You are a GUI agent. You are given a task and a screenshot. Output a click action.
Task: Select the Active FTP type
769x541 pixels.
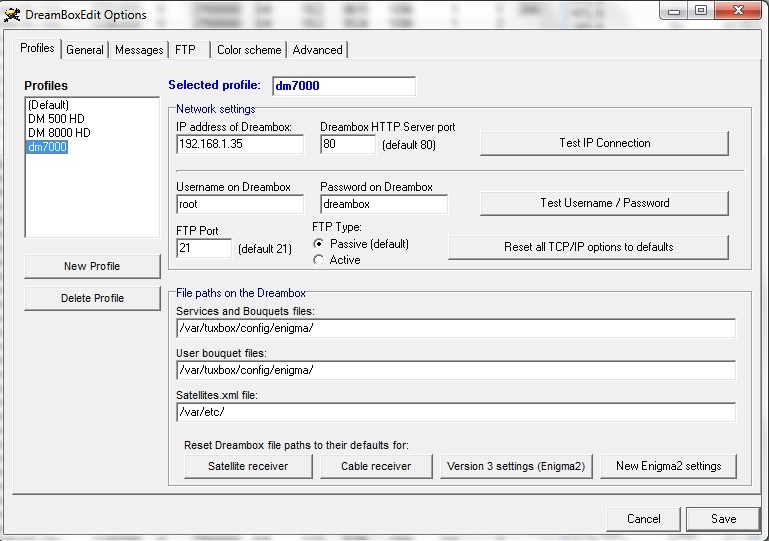point(319,260)
